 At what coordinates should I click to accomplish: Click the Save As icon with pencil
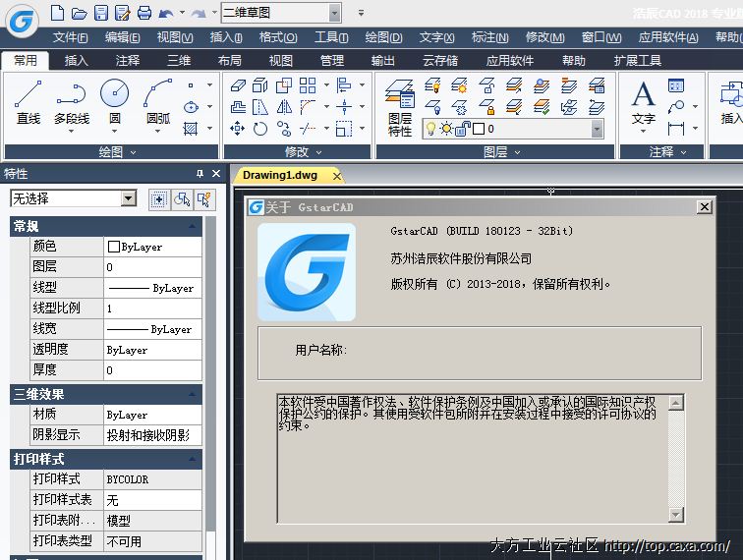click(x=123, y=13)
